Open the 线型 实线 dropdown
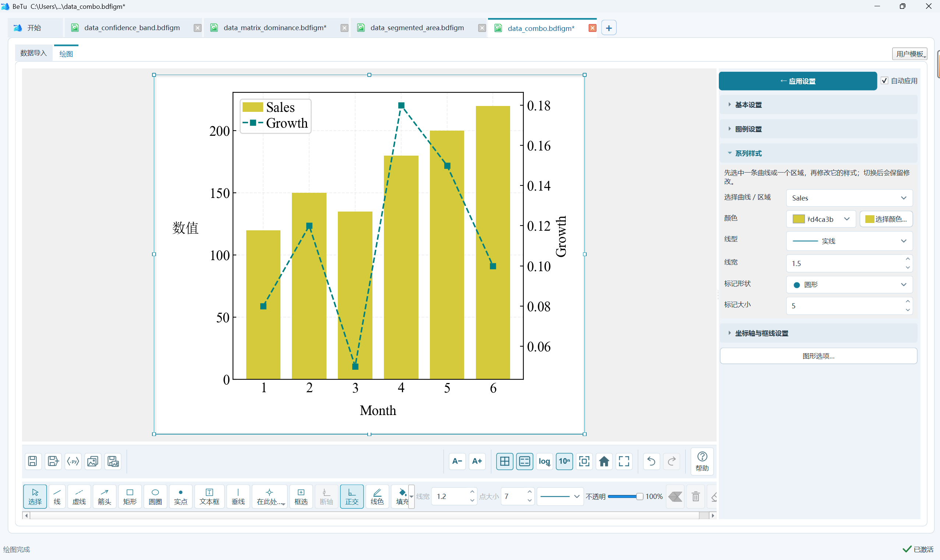This screenshot has width=940, height=560. (849, 241)
